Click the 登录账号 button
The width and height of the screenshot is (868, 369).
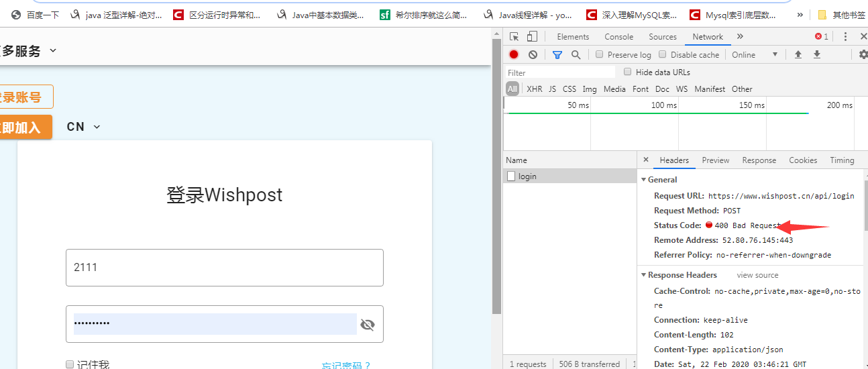coord(26,97)
